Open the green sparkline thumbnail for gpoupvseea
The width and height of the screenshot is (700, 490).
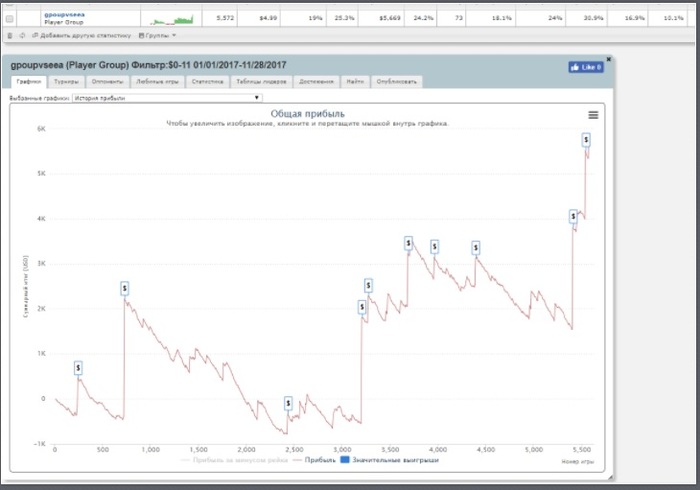point(171,20)
